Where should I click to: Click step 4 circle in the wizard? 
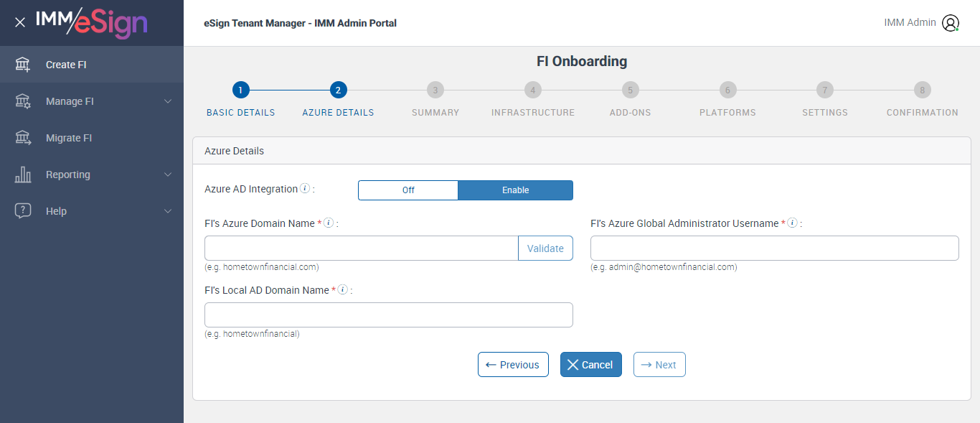coord(533,90)
